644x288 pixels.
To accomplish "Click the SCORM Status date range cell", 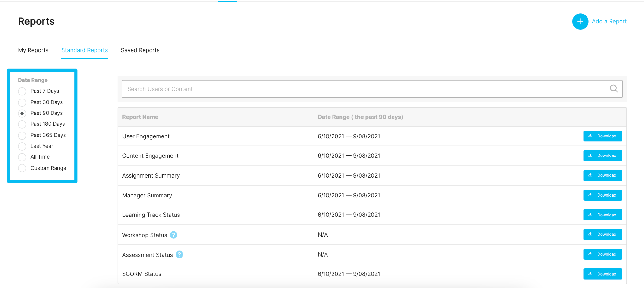I will point(349,274).
